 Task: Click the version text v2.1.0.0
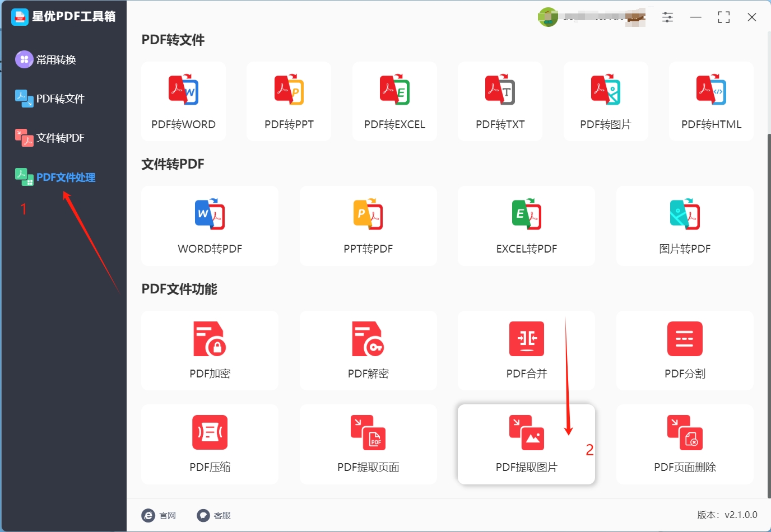[x=741, y=515]
